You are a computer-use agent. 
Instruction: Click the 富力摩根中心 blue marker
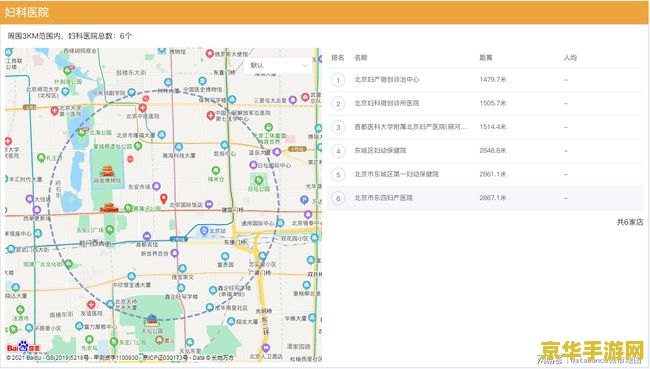[79, 326]
